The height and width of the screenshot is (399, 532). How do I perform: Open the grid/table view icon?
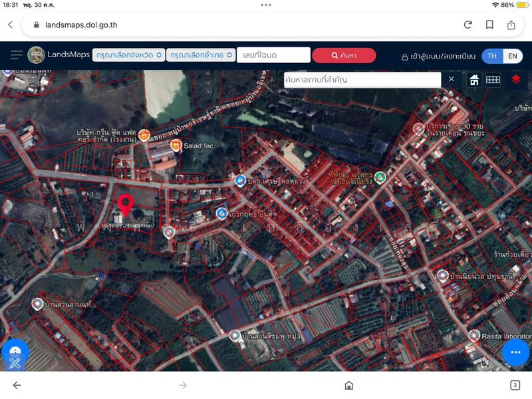click(x=493, y=80)
